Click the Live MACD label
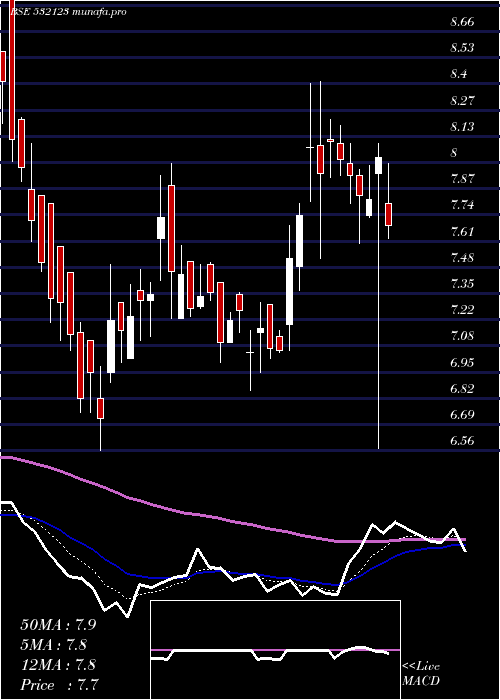The width and height of the screenshot is (500, 700). (421, 674)
